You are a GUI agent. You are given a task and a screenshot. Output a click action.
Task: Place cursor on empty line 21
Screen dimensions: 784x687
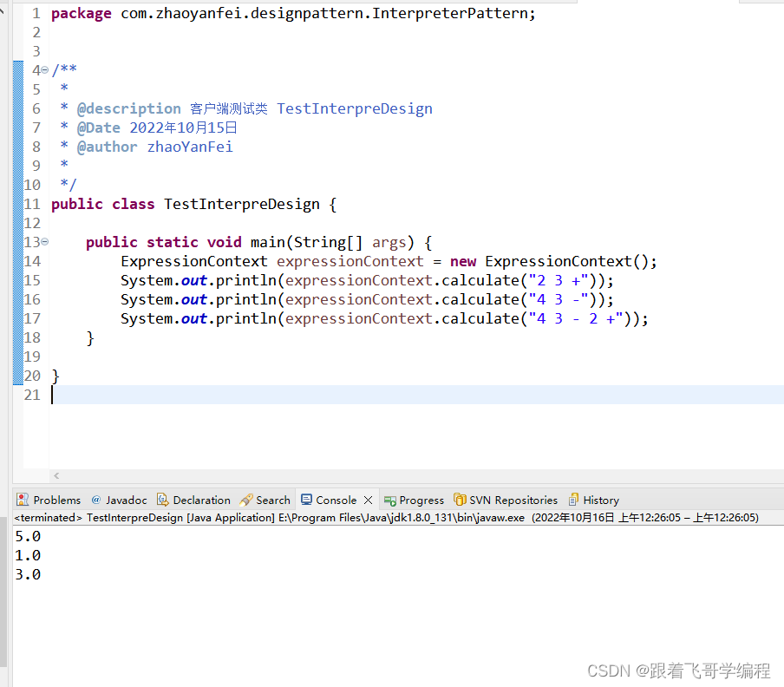point(416,395)
